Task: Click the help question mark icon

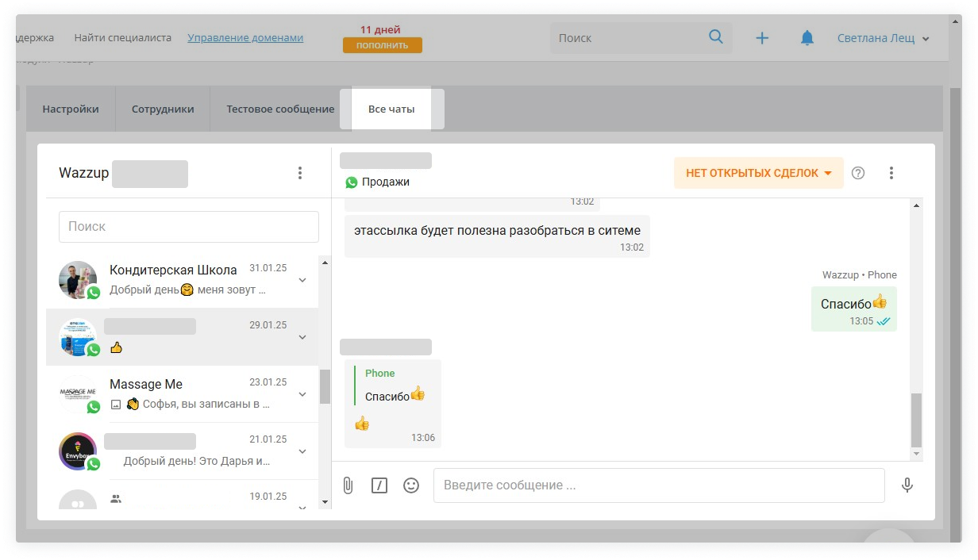Action: coord(858,173)
